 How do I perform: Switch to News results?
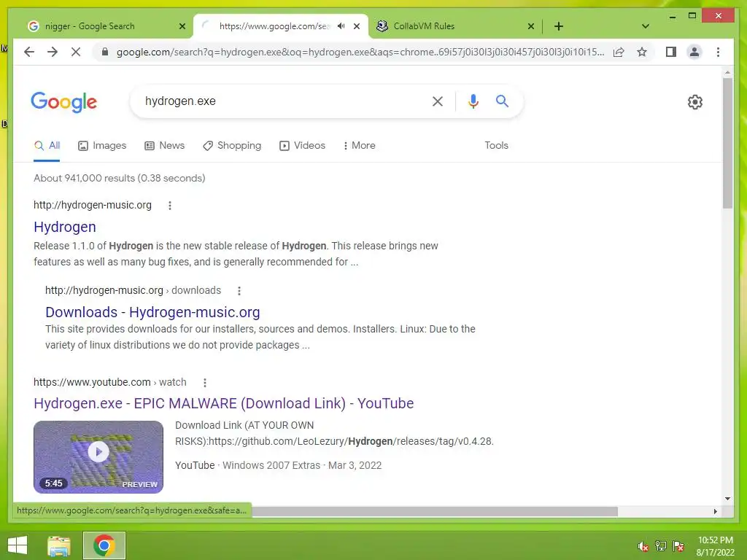[164, 145]
